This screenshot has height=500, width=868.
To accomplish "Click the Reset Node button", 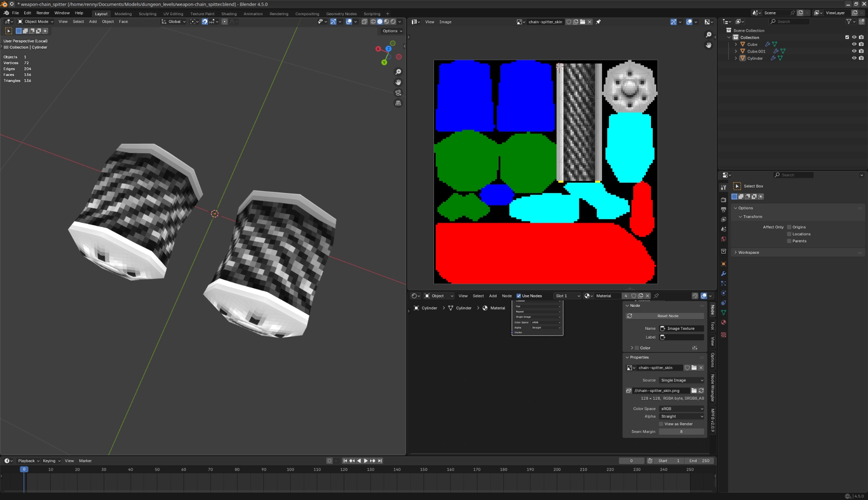I will [667, 316].
